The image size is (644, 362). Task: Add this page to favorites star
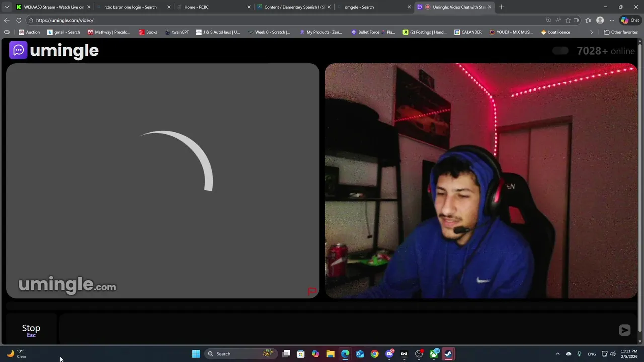(x=568, y=20)
